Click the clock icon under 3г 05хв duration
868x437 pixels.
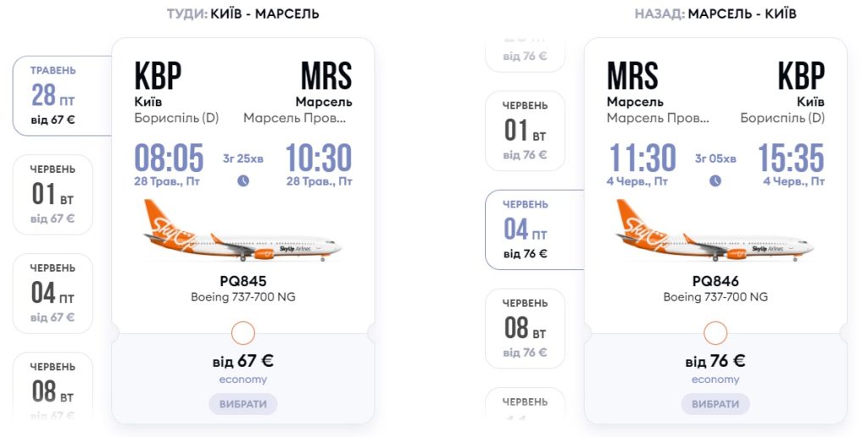(715, 180)
